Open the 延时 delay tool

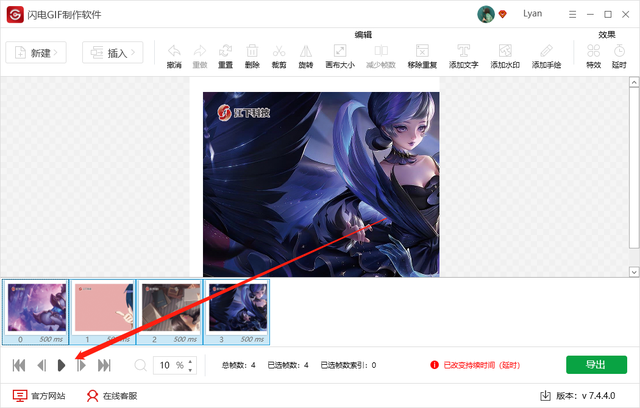619,56
